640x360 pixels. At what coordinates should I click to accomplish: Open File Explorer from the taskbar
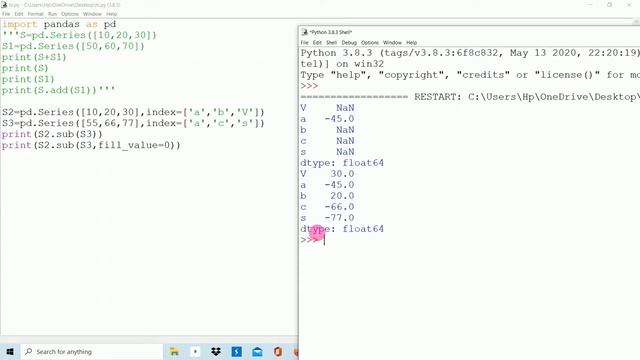[x=174, y=351]
